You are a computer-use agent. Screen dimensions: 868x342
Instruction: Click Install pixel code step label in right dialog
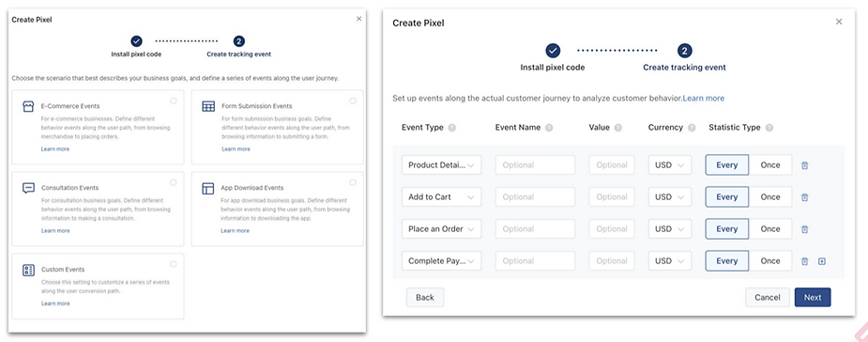(x=553, y=68)
